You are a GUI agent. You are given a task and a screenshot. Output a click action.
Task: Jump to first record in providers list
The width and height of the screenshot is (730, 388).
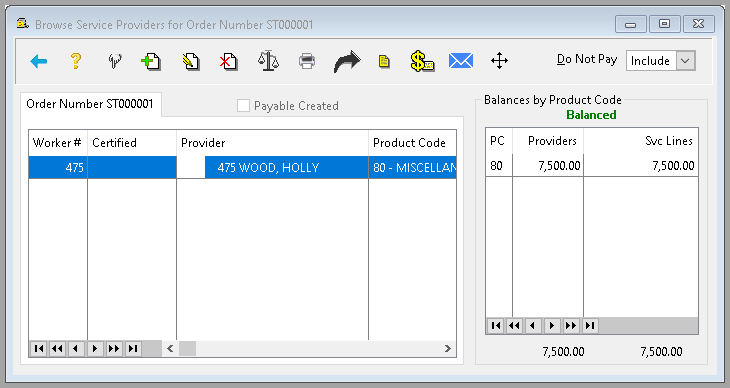39,348
